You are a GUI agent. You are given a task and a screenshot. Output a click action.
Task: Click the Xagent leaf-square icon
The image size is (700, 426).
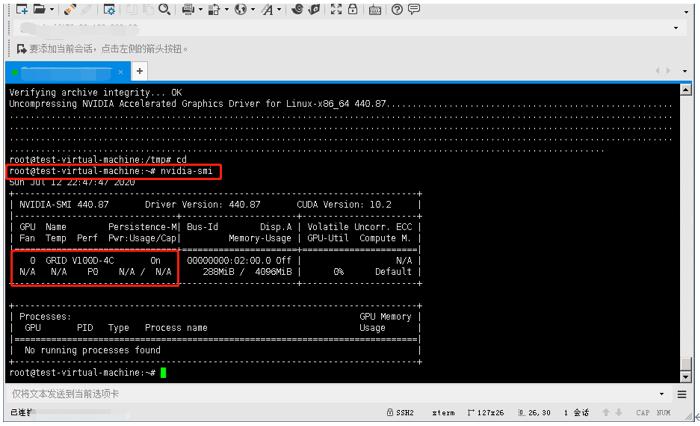click(x=314, y=9)
